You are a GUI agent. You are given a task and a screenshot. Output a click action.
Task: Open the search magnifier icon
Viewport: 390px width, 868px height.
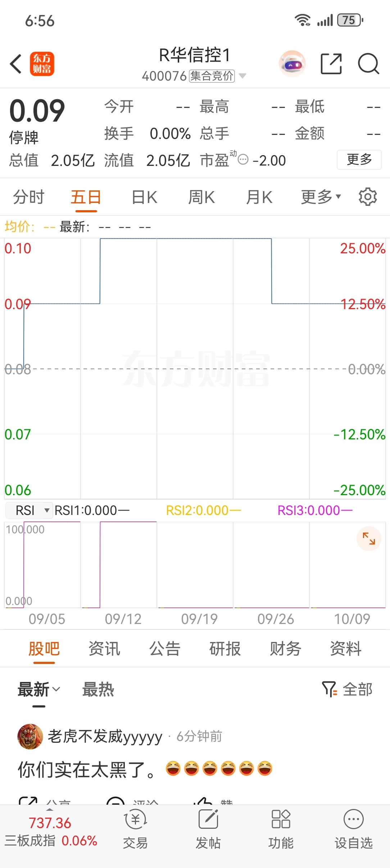(x=369, y=64)
